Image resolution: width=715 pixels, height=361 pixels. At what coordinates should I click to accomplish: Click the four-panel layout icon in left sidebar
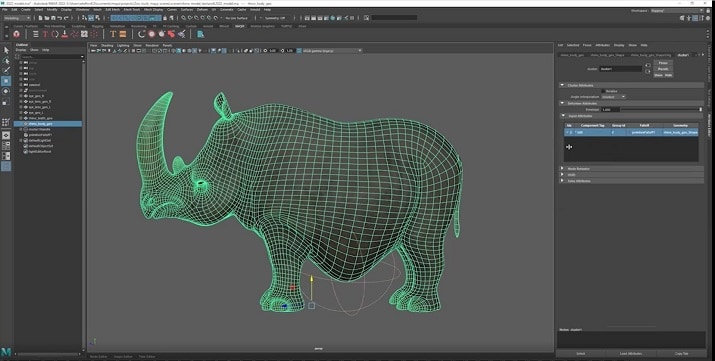click(6, 146)
